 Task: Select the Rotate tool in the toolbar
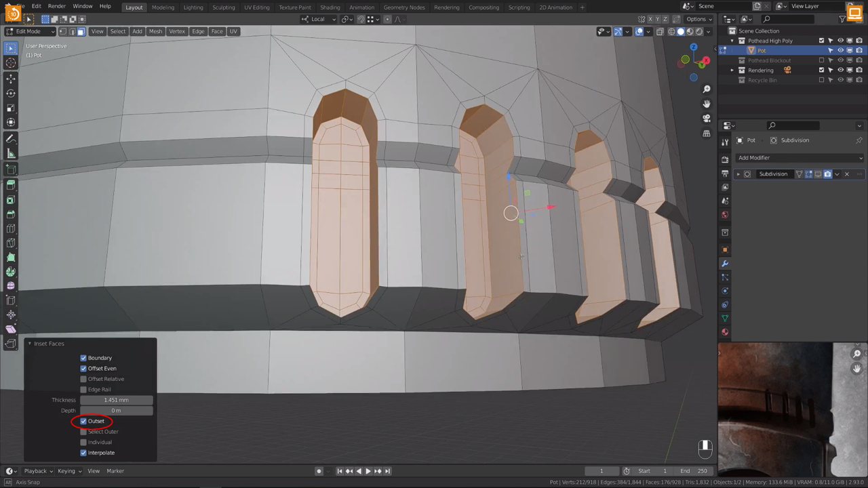pyautogui.click(x=11, y=94)
